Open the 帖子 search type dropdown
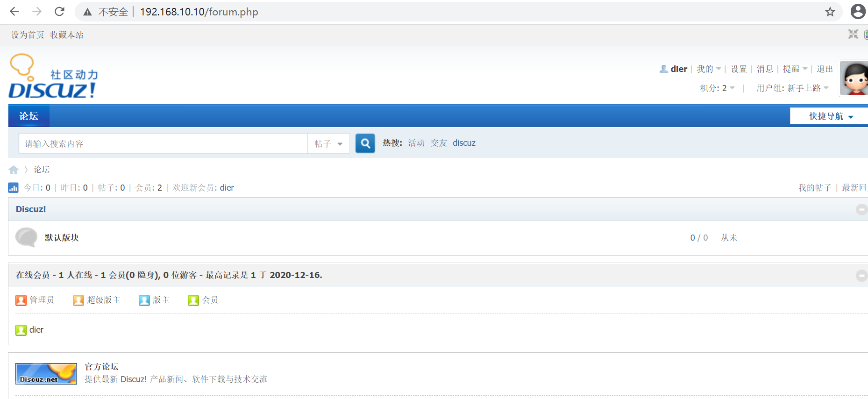 pos(328,144)
